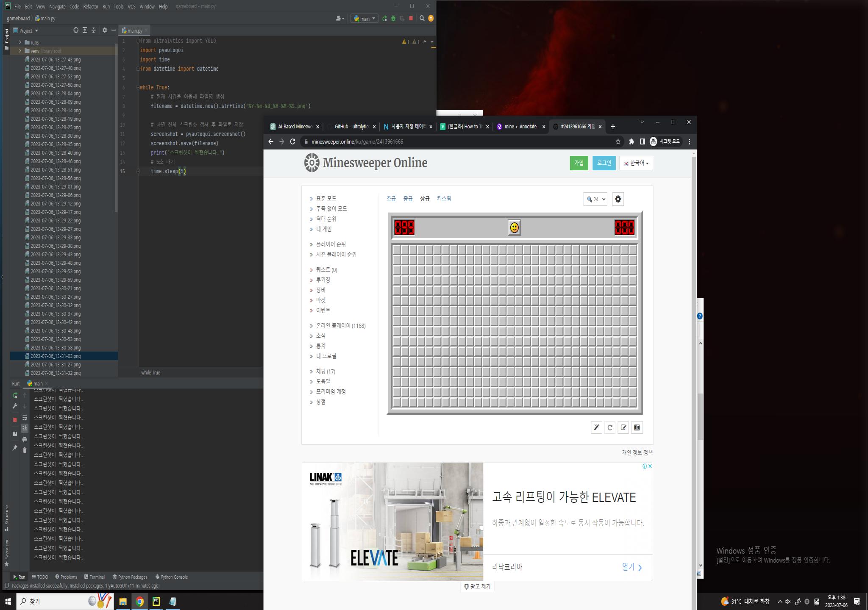Clear all Run console output
868x610 pixels.
(x=25, y=450)
